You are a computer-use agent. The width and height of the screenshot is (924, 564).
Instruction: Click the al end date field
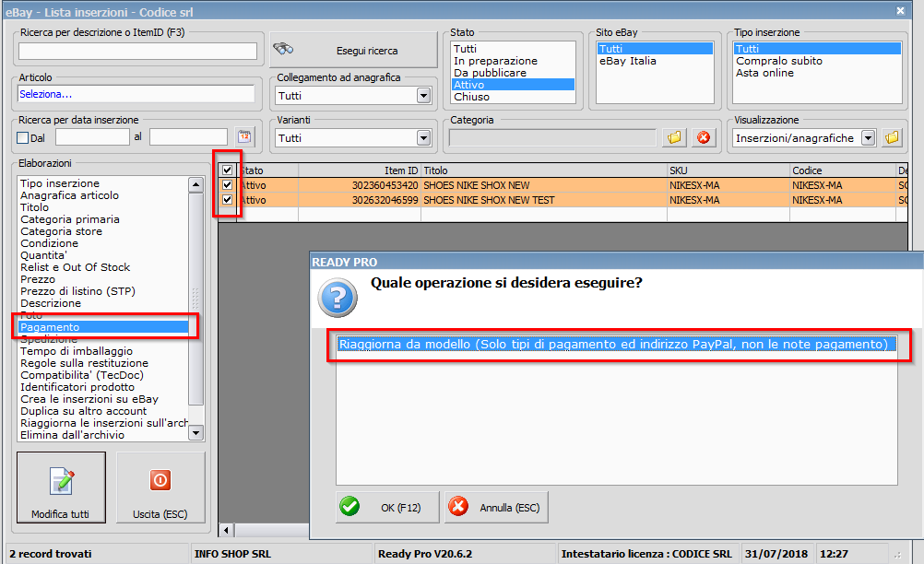[188, 137]
